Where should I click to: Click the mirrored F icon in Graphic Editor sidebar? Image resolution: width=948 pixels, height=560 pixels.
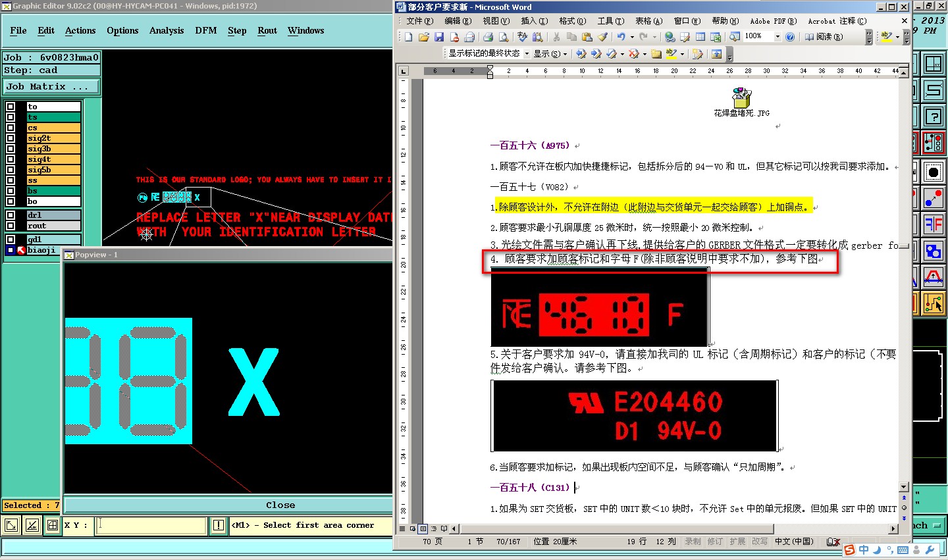934,224
